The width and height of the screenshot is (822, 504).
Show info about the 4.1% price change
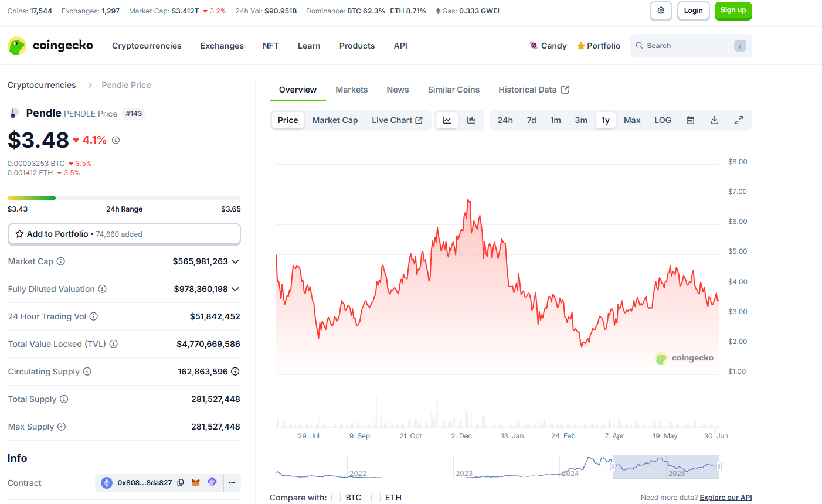click(x=116, y=140)
